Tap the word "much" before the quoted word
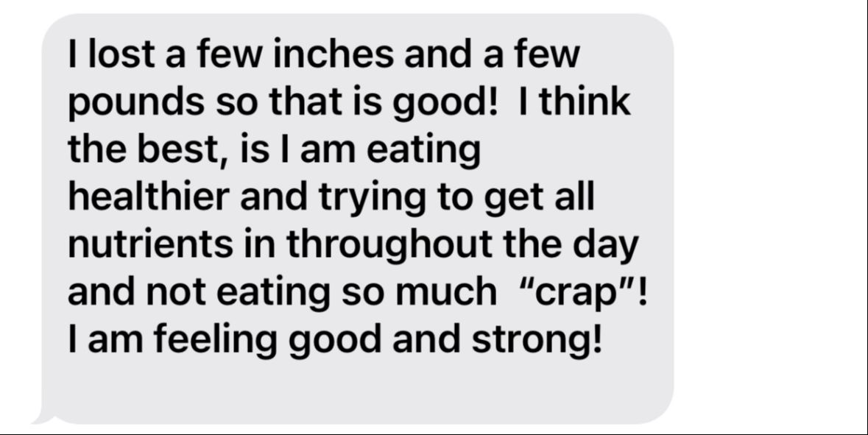Screen dimensions: 868x435 pyautogui.click(x=446, y=291)
